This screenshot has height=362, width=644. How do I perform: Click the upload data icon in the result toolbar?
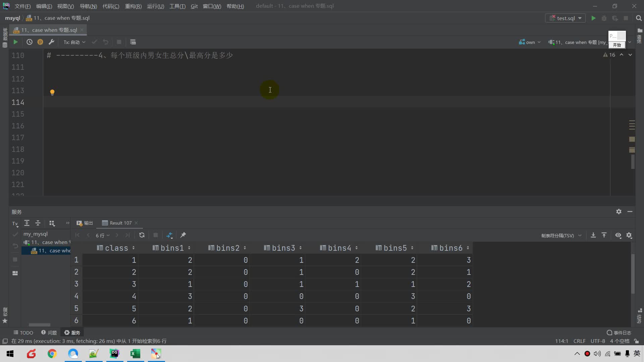[604, 235]
